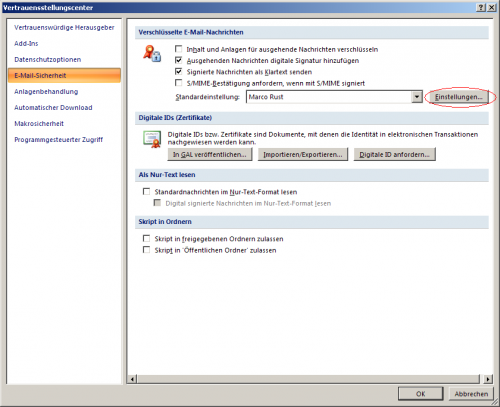Image resolution: width=500 pixels, height=407 pixels.
Task: Allow Skript in freigegebenen Ordnern
Action: coord(146,239)
